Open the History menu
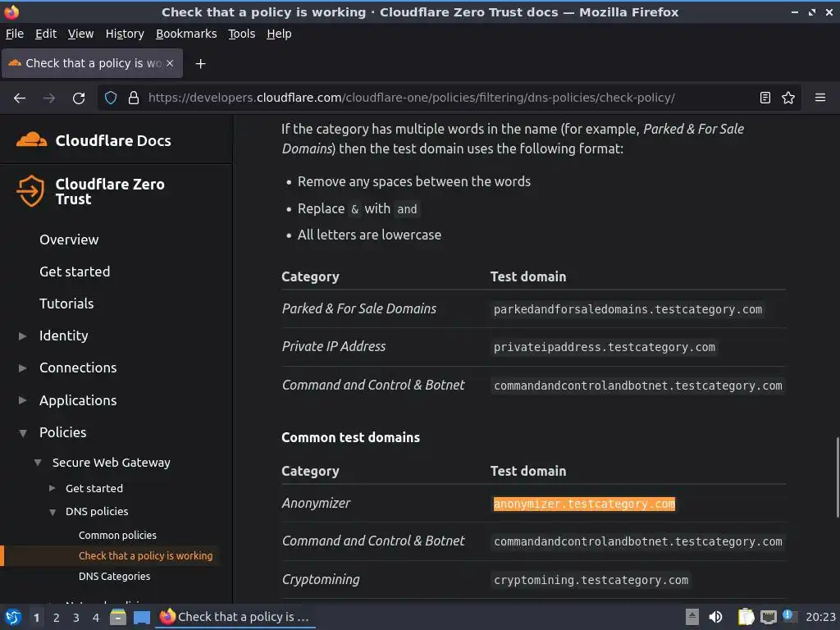This screenshot has height=630, width=840. point(125,34)
